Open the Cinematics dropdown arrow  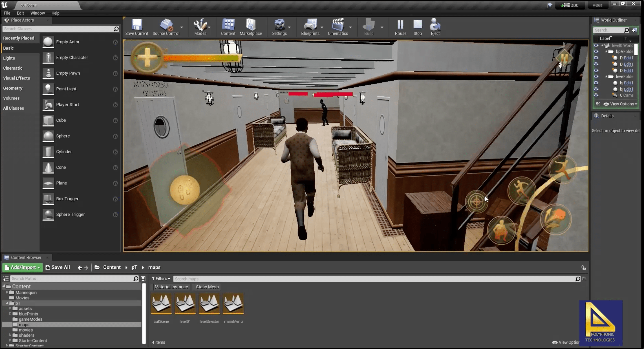coord(350,27)
